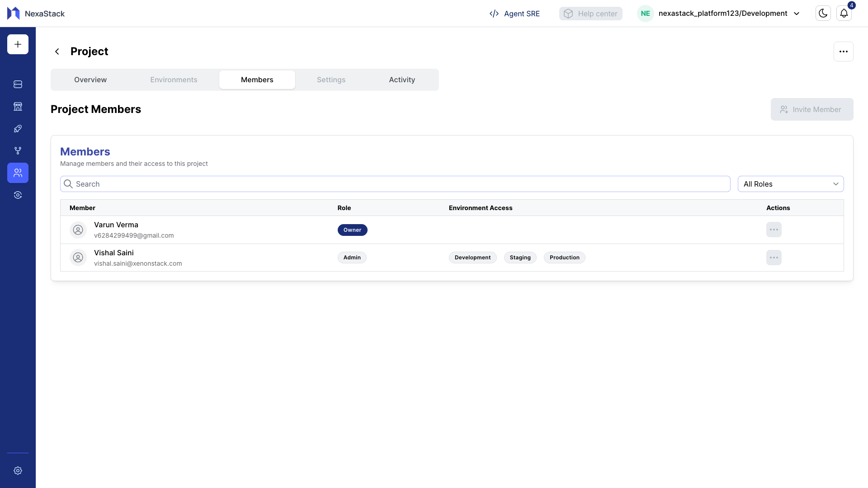Image resolution: width=868 pixels, height=488 pixels.
Task: Open the Activity tab
Action: pos(401,80)
